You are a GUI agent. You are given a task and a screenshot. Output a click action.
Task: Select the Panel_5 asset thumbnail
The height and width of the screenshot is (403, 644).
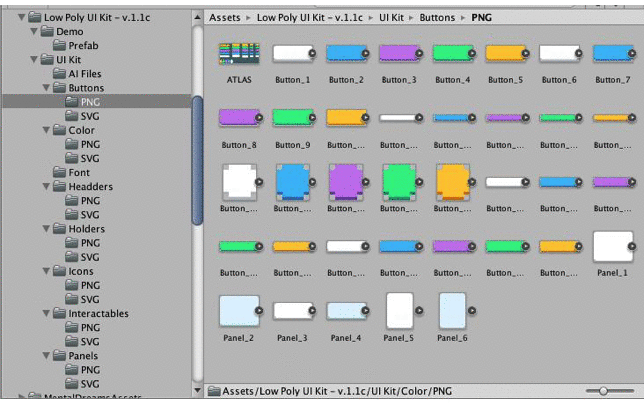[x=399, y=311]
